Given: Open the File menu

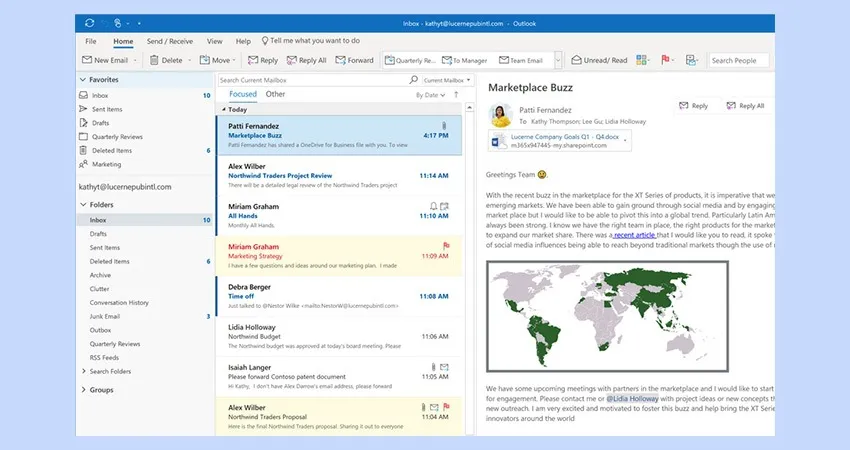Looking at the screenshot, I should (x=91, y=41).
